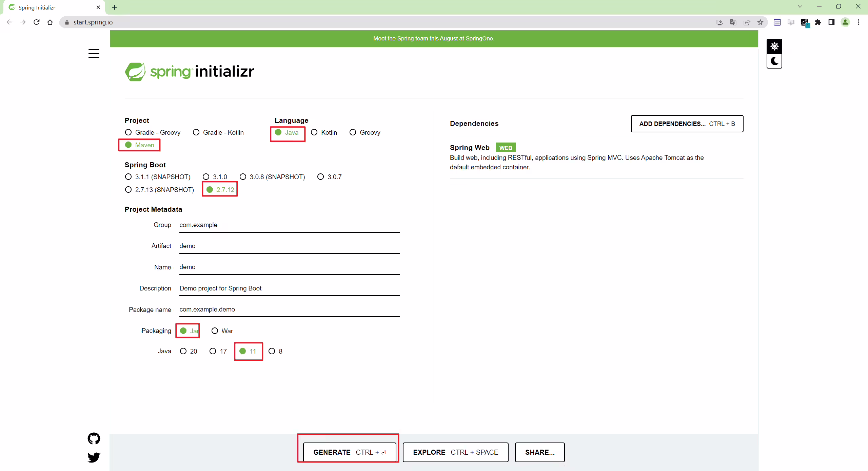Viewport: 868px width, 471px height.
Task: Click the Spring Initializr logo
Action: pos(190,72)
